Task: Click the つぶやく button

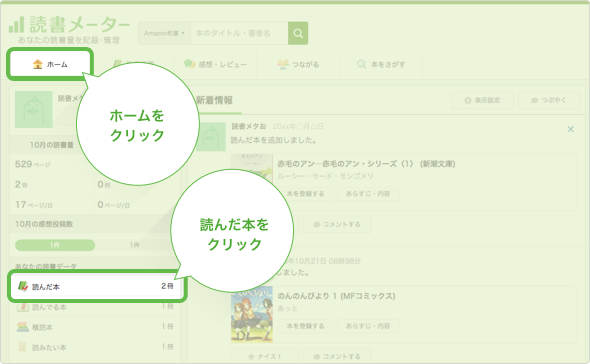Action: pyautogui.click(x=549, y=100)
